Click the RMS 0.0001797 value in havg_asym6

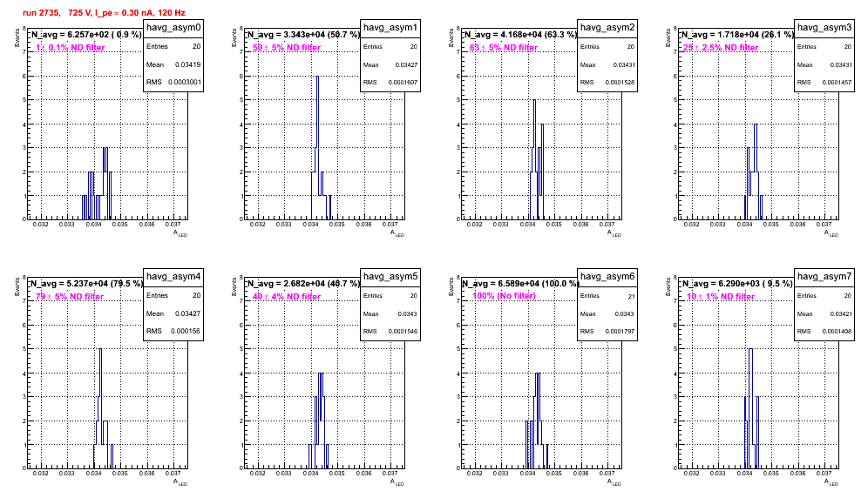[x=620, y=332]
